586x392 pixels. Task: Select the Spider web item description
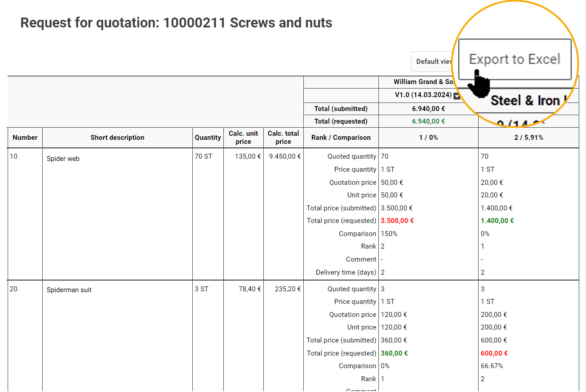63,159
